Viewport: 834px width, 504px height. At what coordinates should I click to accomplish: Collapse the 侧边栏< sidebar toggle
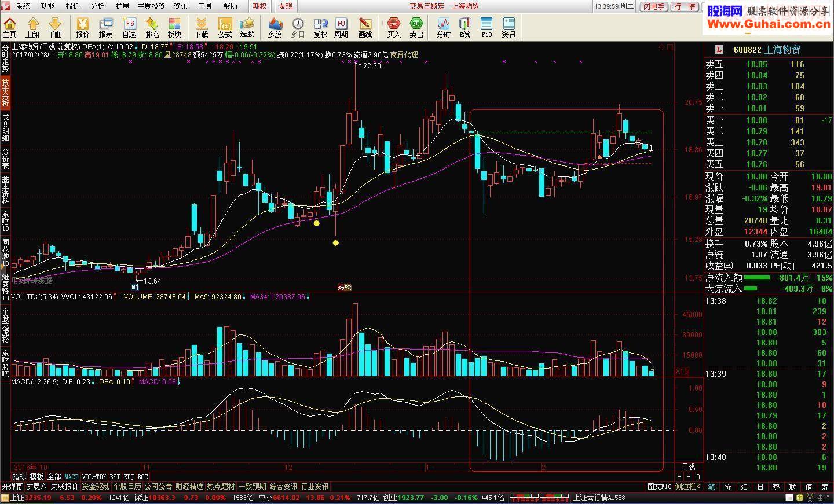(x=688, y=487)
